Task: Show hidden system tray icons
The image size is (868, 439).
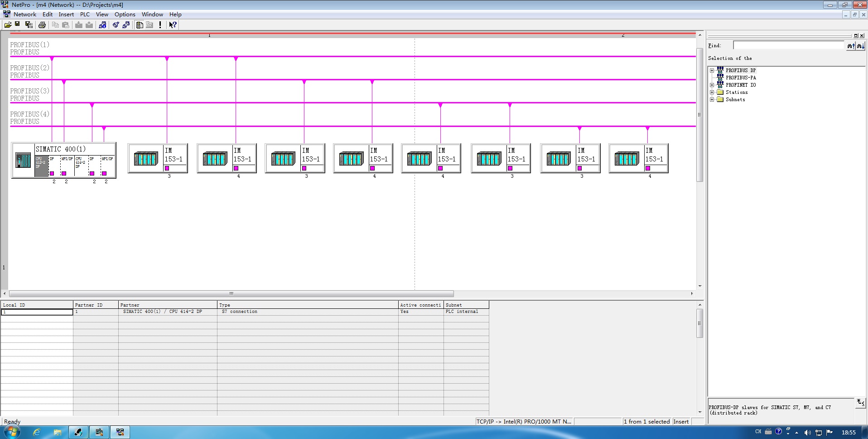Action: pyautogui.click(x=796, y=433)
